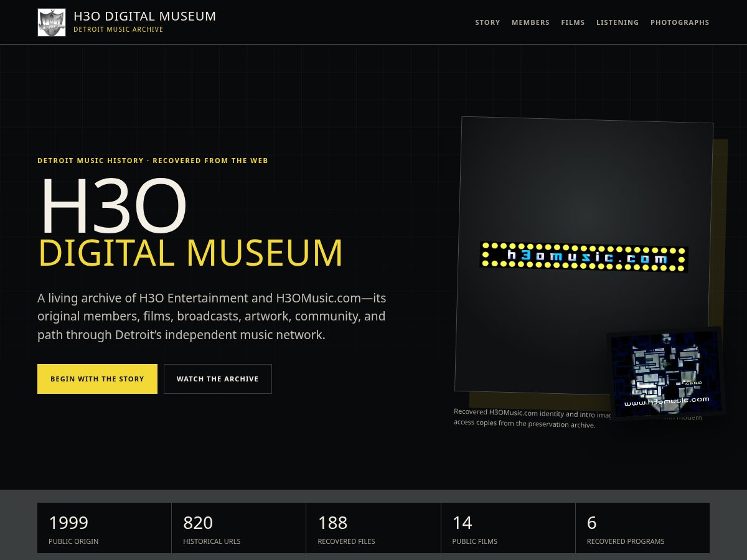Click the Detroit Music Archive subtitle
The height and width of the screenshot is (560, 747).
(118, 29)
